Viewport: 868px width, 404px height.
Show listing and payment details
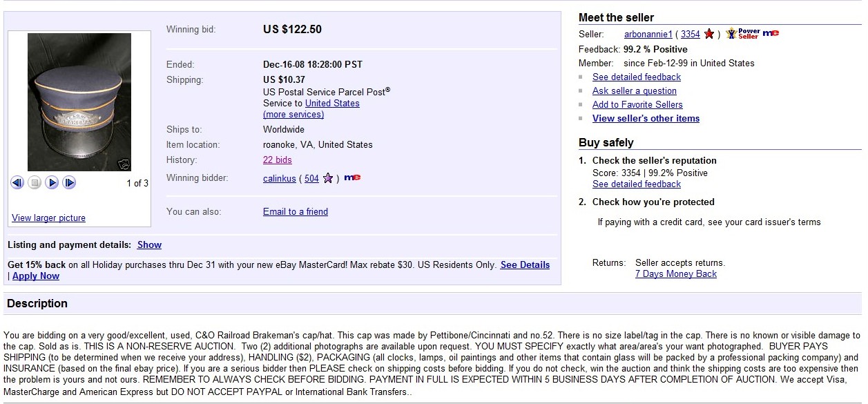pyautogui.click(x=149, y=245)
